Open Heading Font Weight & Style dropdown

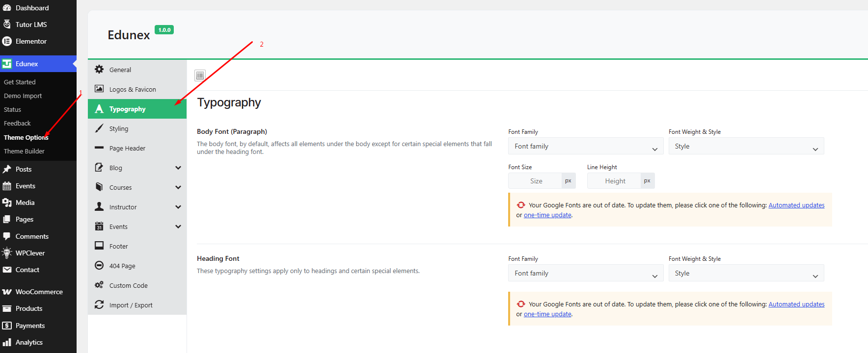pyautogui.click(x=746, y=273)
